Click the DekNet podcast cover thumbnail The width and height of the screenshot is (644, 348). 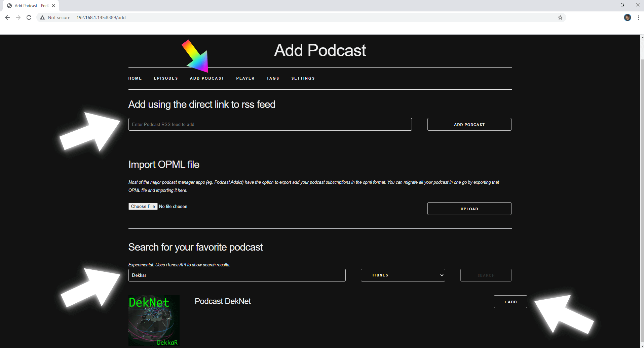[x=154, y=321]
